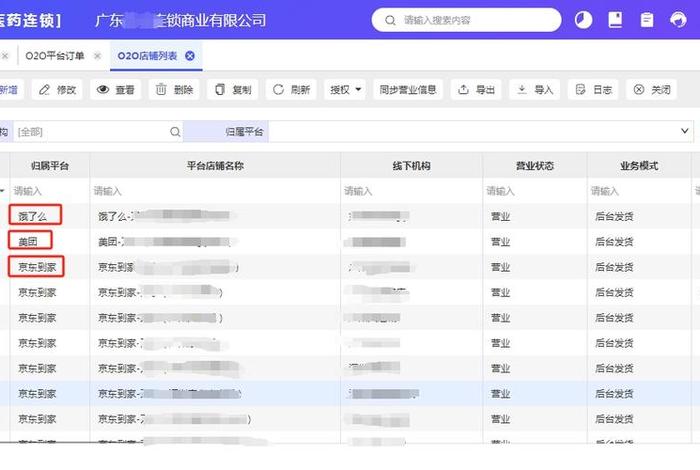Focus the 归属平台 column filter input
Screen dimensions: 700x470
[50, 191]
